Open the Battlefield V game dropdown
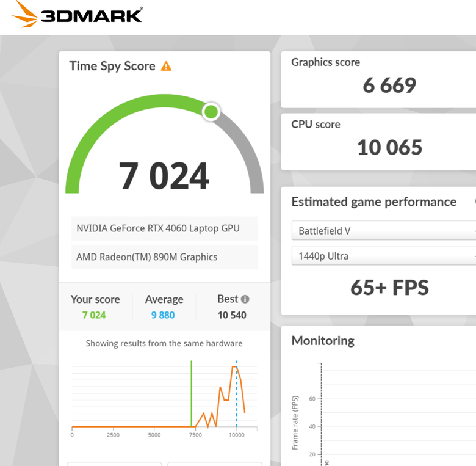The height and width of the screenshot is (466, 476). [384, 231]
